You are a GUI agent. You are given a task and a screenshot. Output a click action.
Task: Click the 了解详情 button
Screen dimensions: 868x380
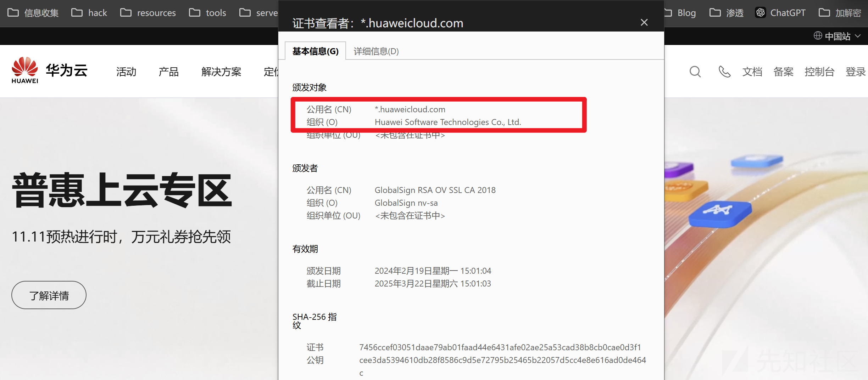49,295
